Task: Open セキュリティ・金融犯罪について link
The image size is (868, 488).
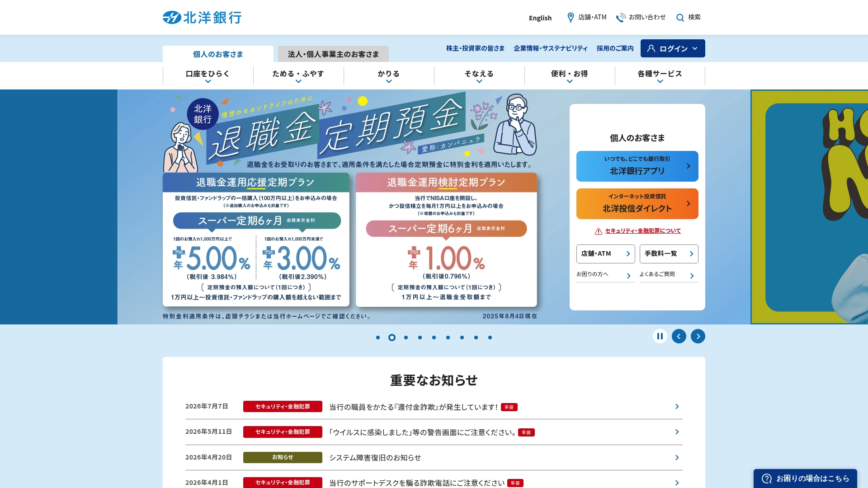Action: [x=643, y=231]
